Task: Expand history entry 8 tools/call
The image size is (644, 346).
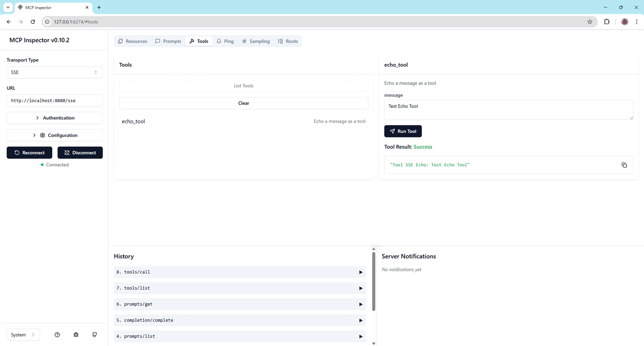Action: point(239,272)
